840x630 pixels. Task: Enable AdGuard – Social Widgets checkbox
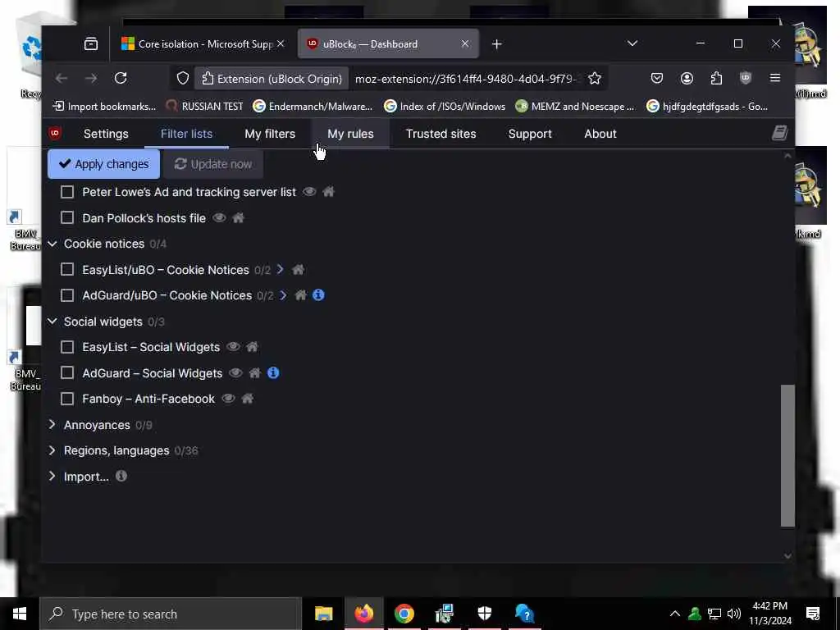67,372
